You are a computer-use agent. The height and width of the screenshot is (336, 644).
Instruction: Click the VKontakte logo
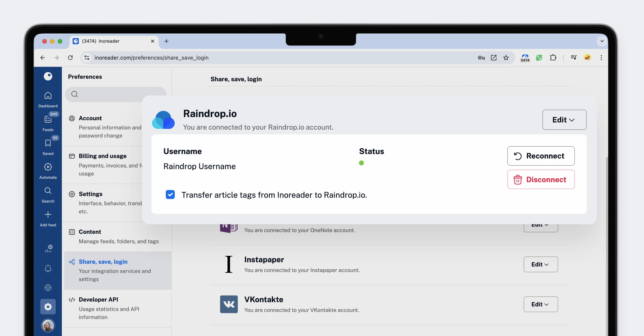[x=229, y=304]
